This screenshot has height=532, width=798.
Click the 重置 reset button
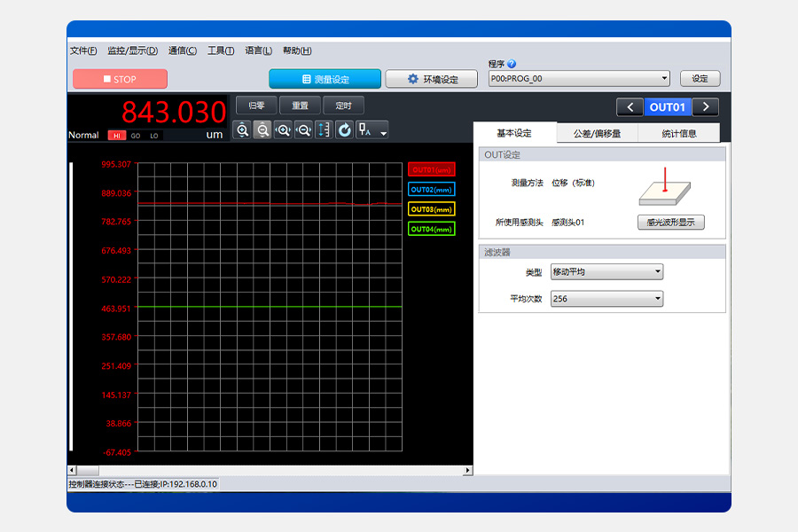pos(301,106)
